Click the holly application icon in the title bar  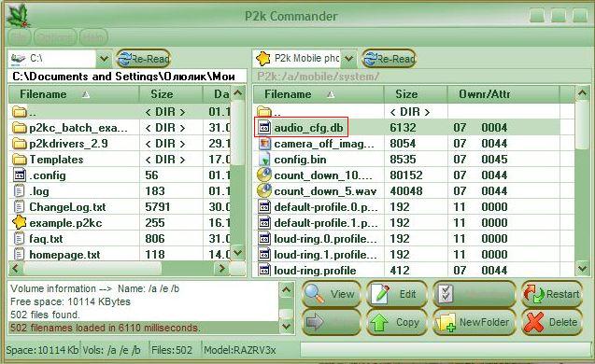pos(18,16)
